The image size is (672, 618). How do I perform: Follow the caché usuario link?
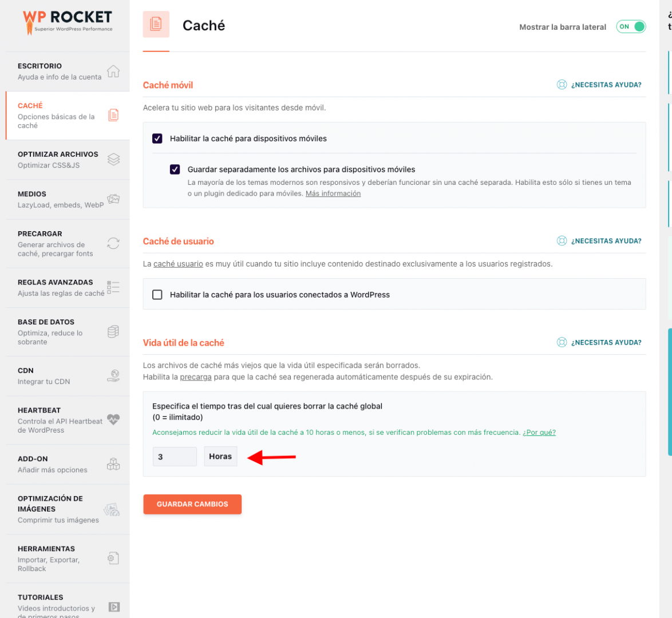(178, 264)
